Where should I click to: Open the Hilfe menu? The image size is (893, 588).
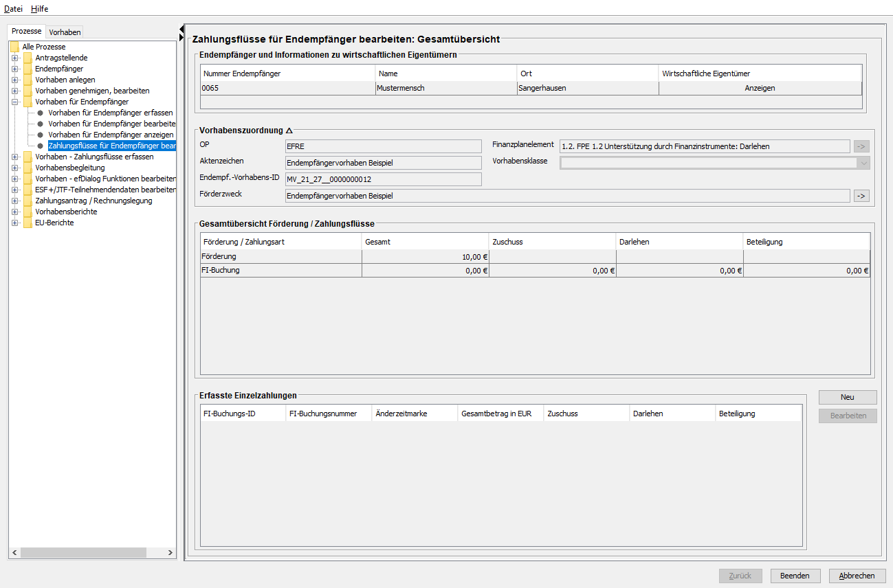point(40,9)
